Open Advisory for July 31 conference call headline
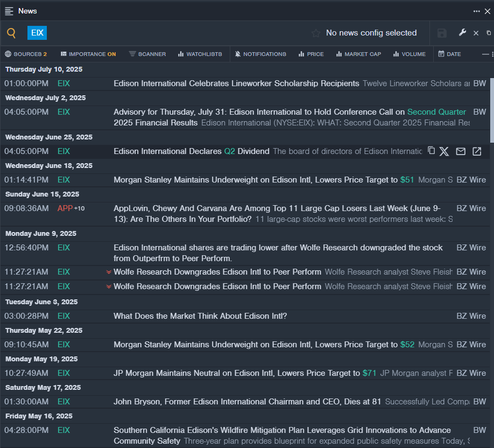This screenshot has height=448, width=494. (290, 117)
